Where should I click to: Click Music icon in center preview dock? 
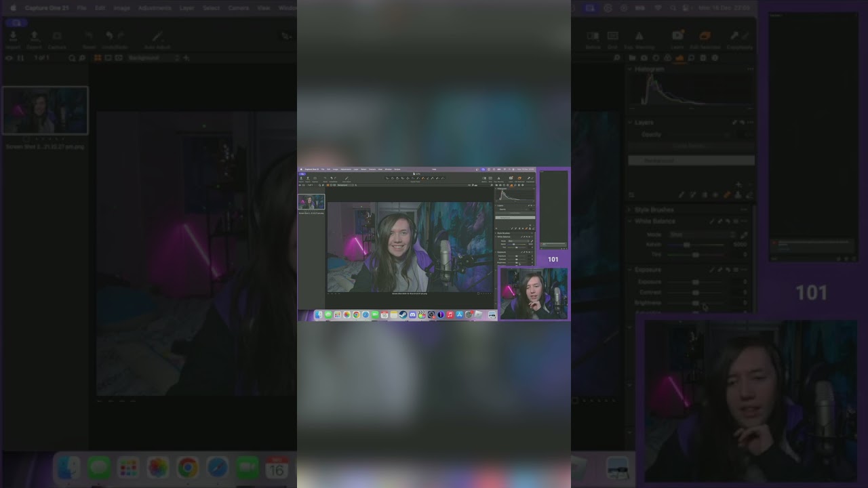(x=450, y=315)
